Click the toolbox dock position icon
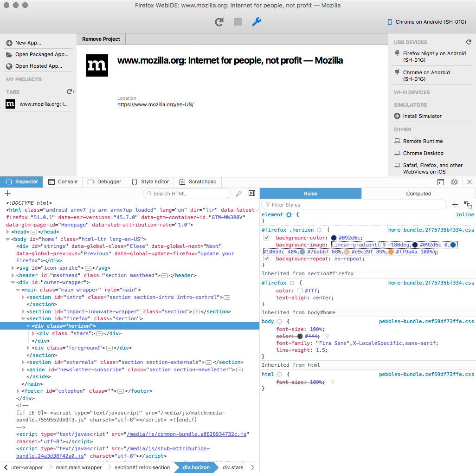Viewport: 476px width, 473px height. click(441, 182)
